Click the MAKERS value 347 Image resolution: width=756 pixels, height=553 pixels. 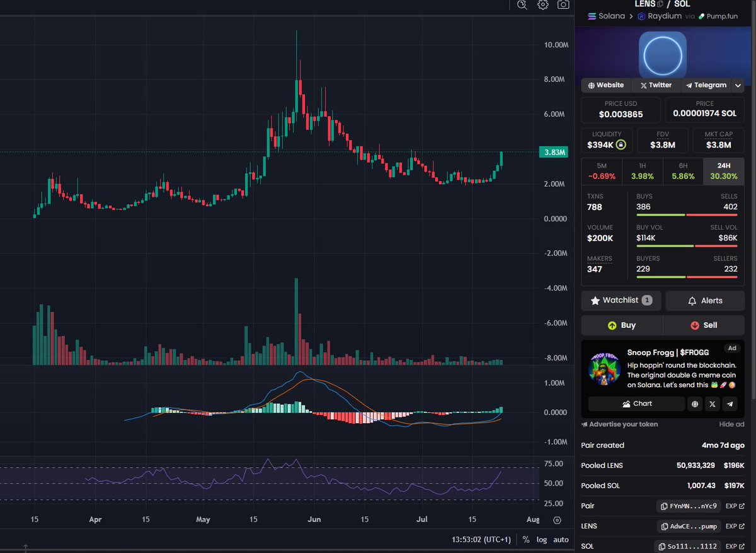coord(594,269)
